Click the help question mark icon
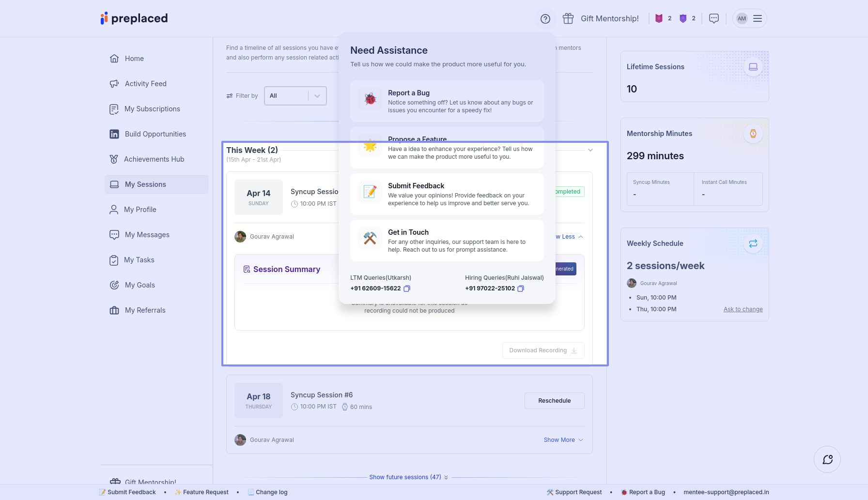 (x=545, y=19)
